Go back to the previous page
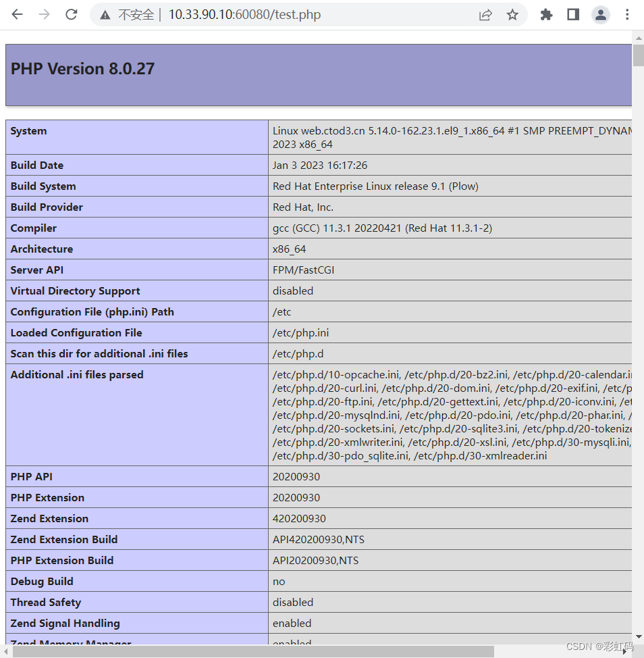644x658 pixels. tap(17, 15)
